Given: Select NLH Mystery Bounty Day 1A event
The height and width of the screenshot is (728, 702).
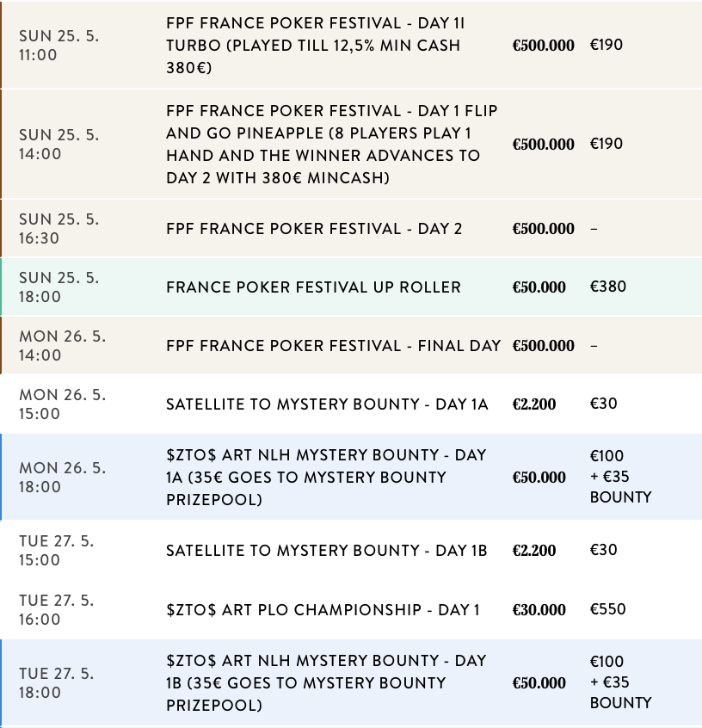Looking at the screenshot, I should point(326,478).
